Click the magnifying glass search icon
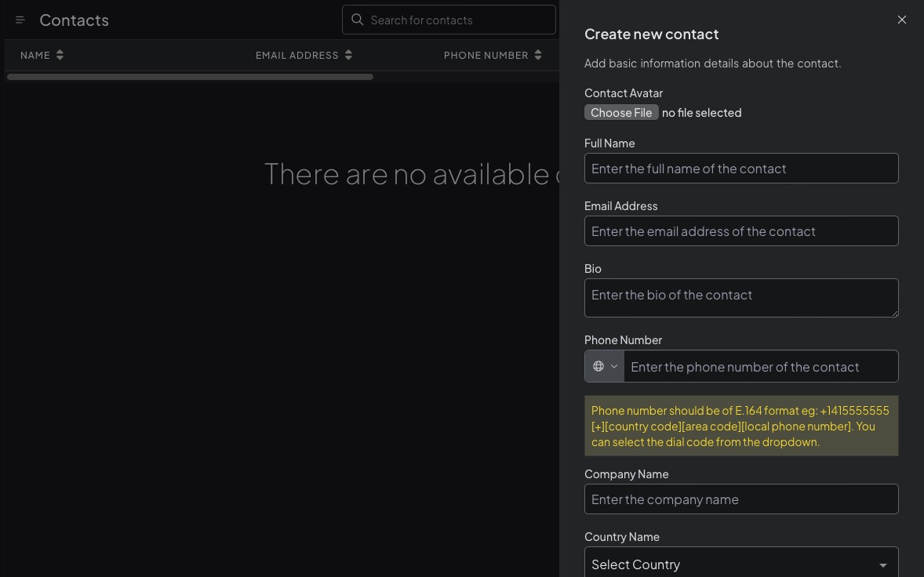924x577 pixels. click(358, 20)
